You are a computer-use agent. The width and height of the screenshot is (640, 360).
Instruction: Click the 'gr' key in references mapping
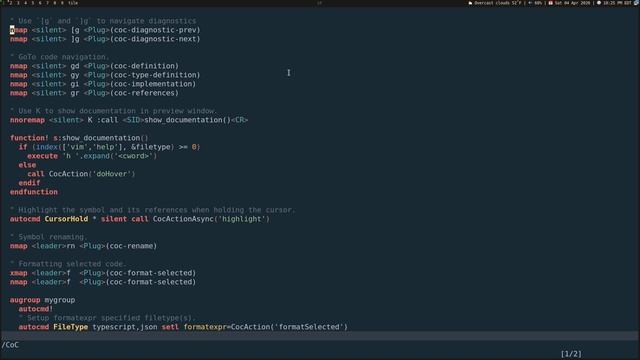pos(75,93)
